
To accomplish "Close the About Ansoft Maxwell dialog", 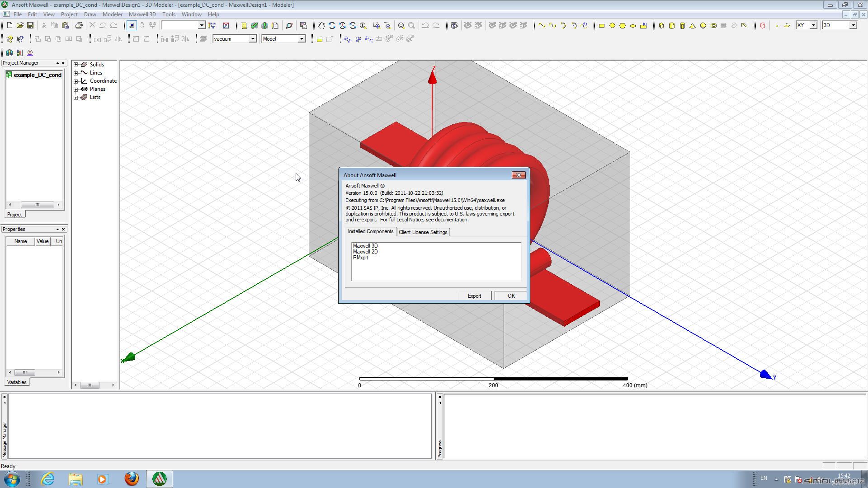I will (x=519, y=175).
